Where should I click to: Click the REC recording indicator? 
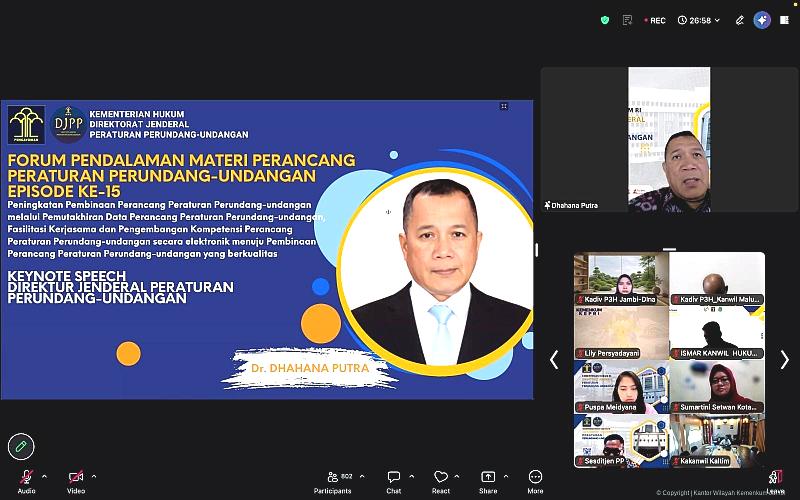(655, 20)
